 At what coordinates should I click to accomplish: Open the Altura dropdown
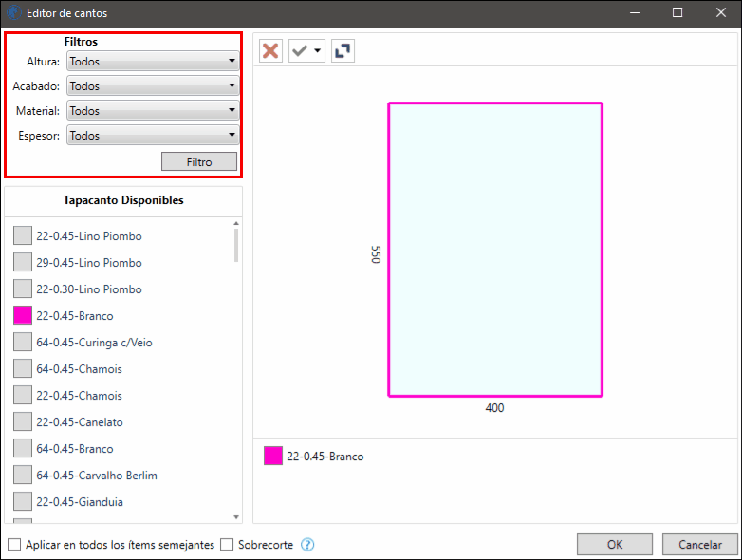153,61
